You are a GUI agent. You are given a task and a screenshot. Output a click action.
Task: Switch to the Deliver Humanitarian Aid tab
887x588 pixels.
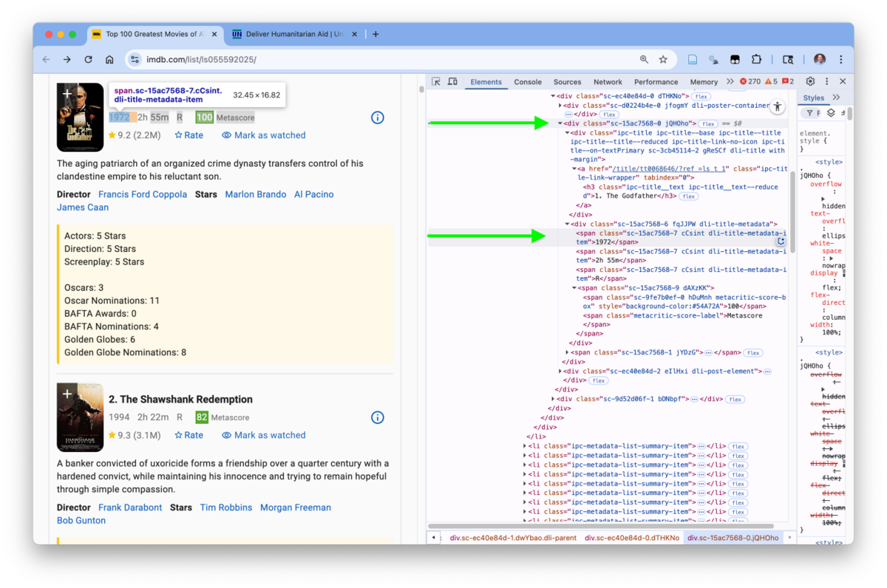pos(294,34)
